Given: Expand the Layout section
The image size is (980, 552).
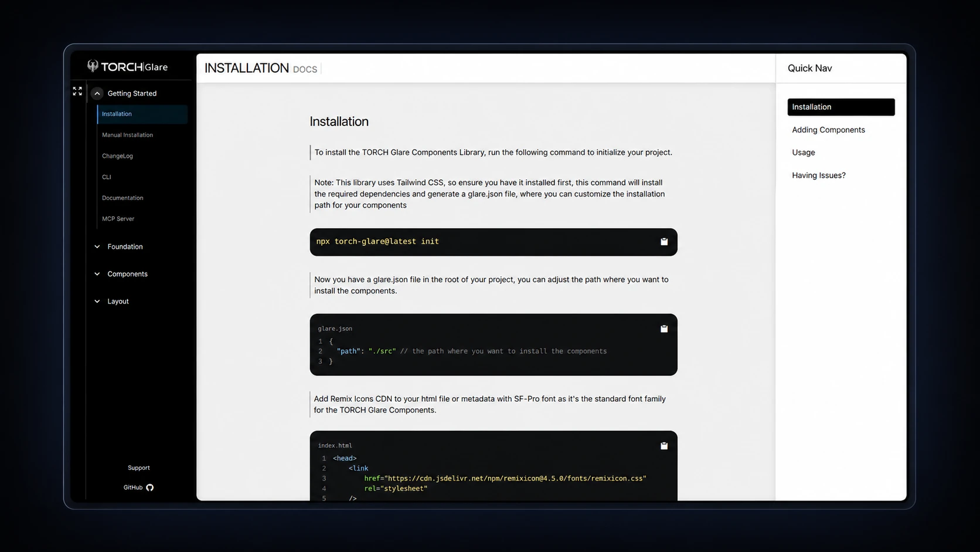Looking at the screenshot, I should coord(97,302).
